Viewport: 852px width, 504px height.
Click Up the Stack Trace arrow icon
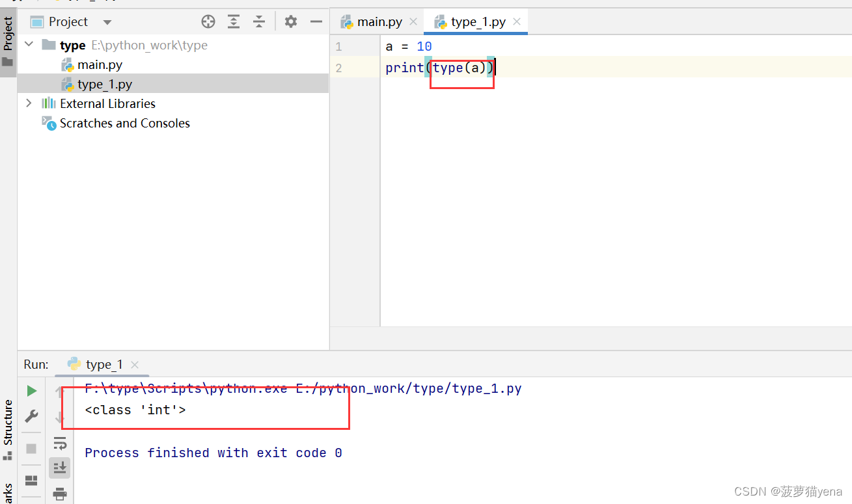pos(60,391)
